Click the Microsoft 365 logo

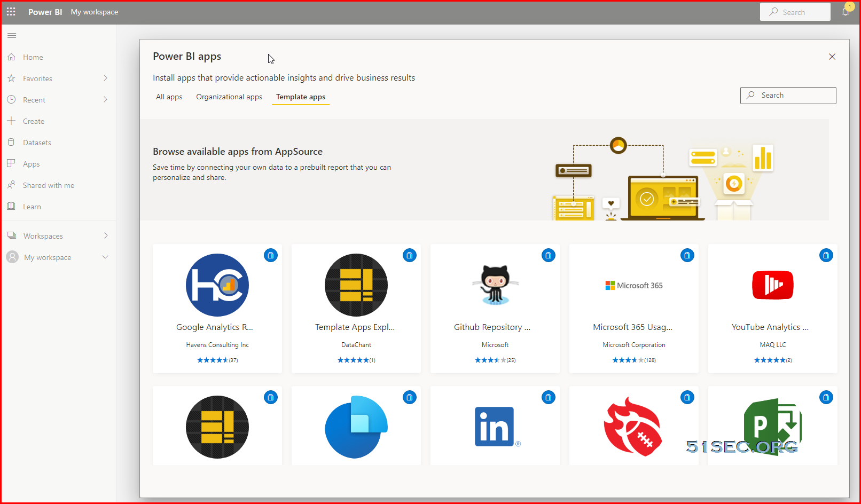(x=634, y=286)
